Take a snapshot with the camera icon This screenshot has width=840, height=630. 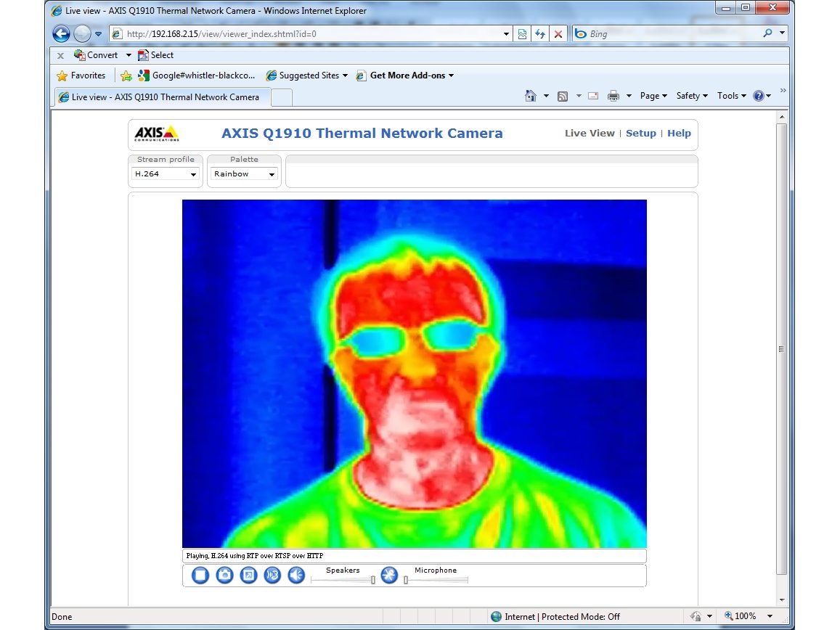(224, 576)
